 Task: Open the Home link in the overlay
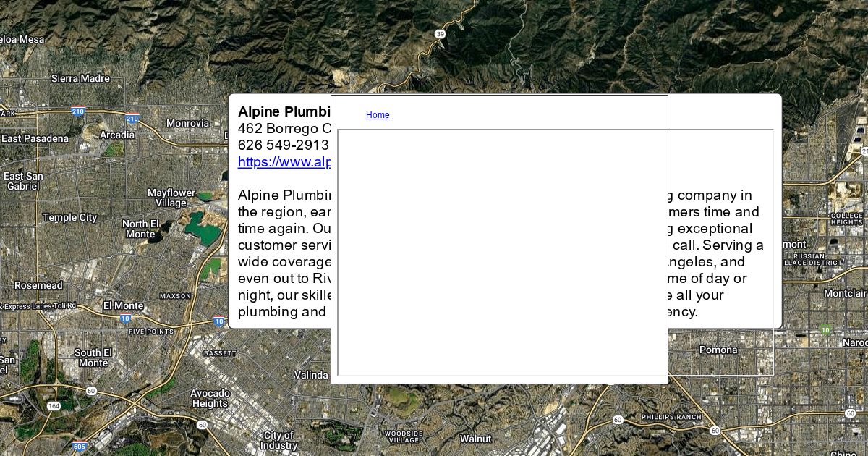(x=378, y=115)
